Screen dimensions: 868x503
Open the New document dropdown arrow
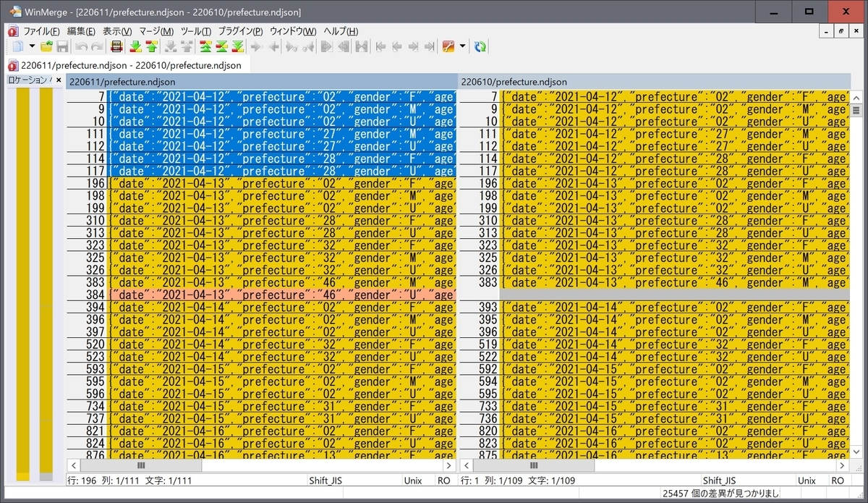(x=32, y=46)
